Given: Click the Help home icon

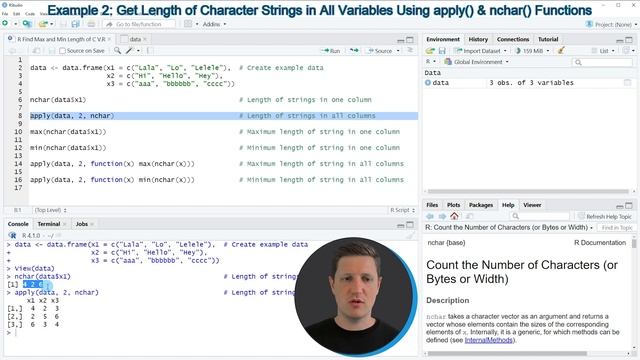Looking at the screenshot, I should tap(454, 216).
